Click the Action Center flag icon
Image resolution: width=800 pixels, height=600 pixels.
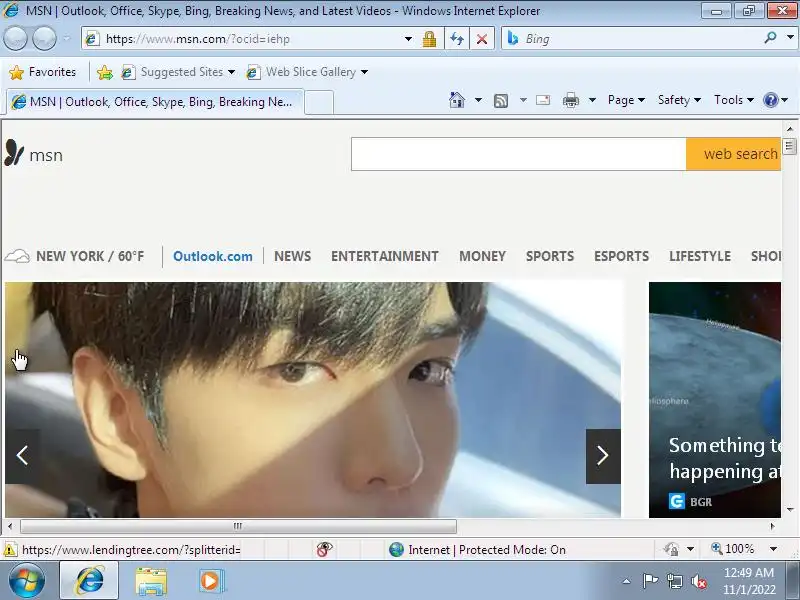(x=650, y=581)
